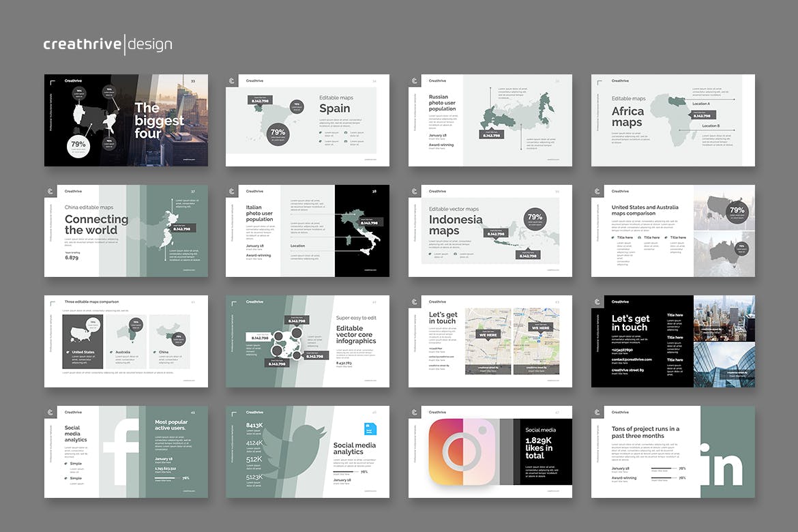Click the large 79% circle on Spain slide
798x532 pixels.
(278, 133)
